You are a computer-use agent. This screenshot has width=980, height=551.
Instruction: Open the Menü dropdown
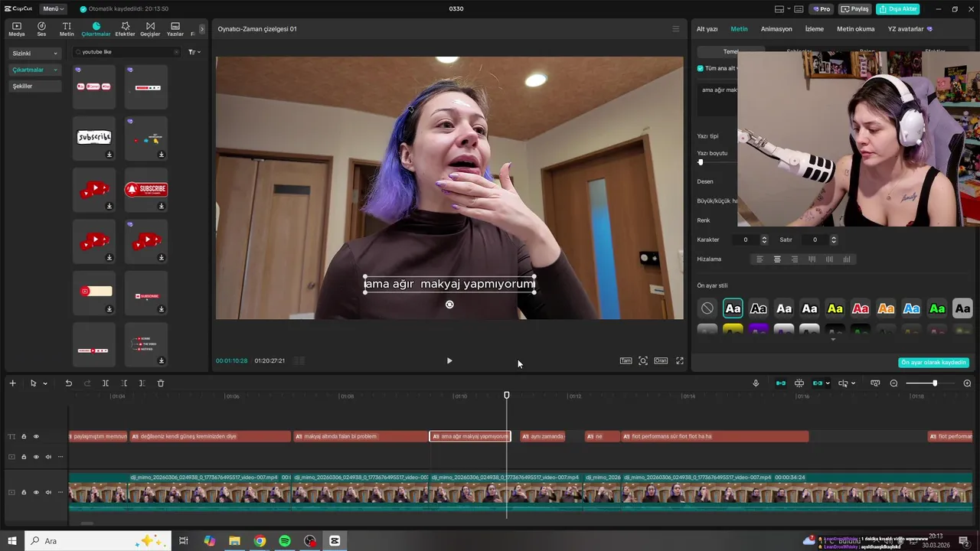pos(53,8)
